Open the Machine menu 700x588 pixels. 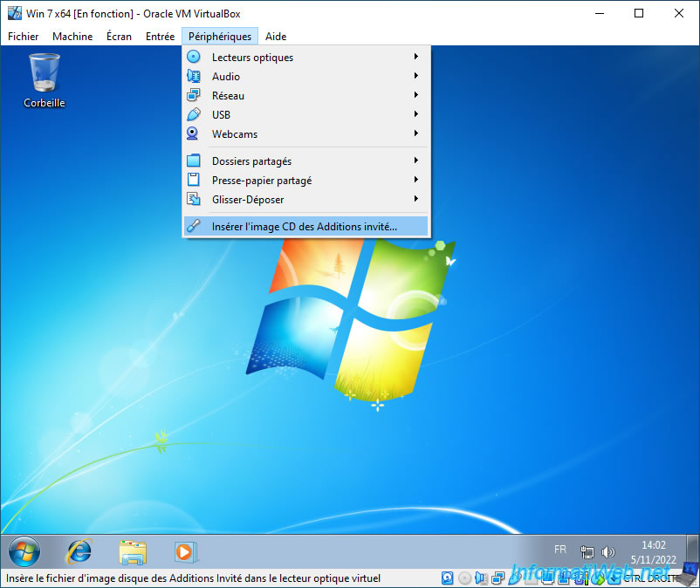coord(72,37)
